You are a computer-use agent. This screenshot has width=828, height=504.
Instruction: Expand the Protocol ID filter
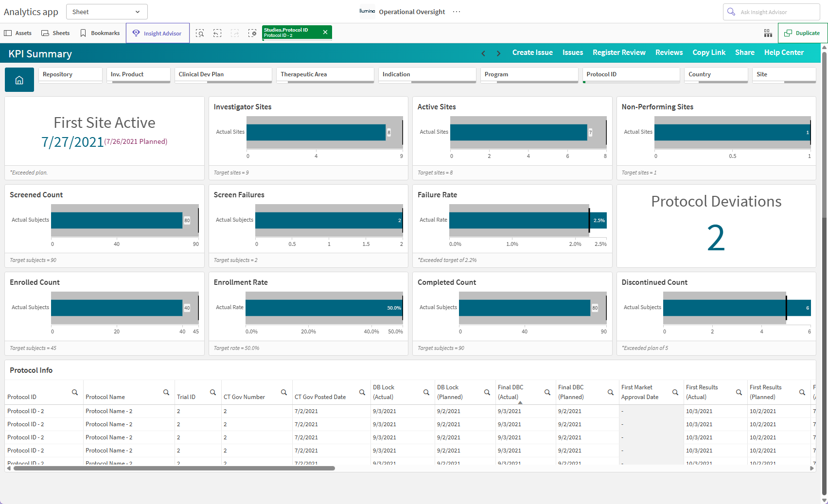point(632,75)
